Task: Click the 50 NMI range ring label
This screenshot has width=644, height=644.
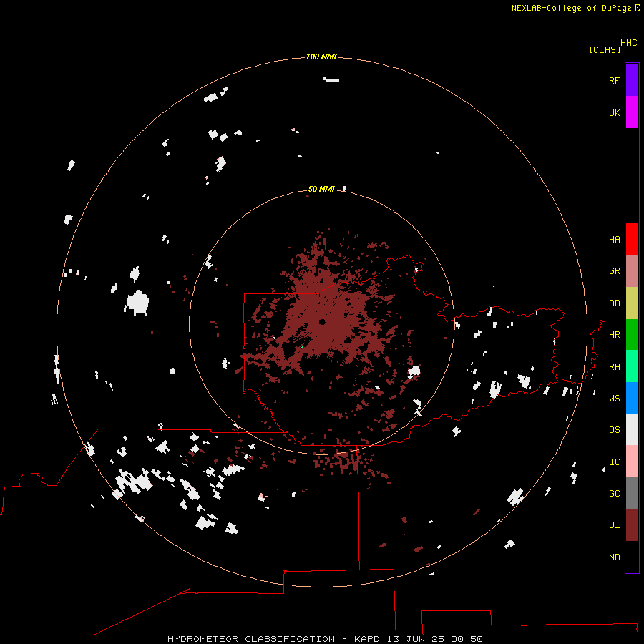Action: point(321,189)
